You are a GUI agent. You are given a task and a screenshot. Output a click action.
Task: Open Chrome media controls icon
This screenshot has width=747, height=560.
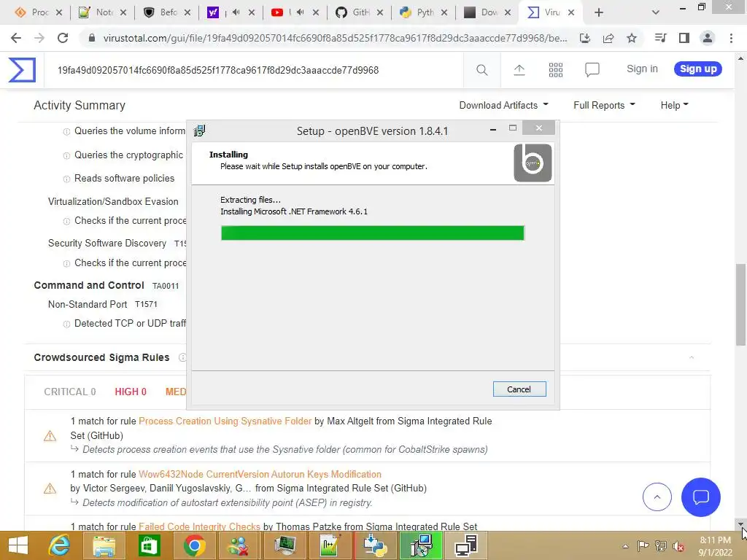click(x=660, y=38)
